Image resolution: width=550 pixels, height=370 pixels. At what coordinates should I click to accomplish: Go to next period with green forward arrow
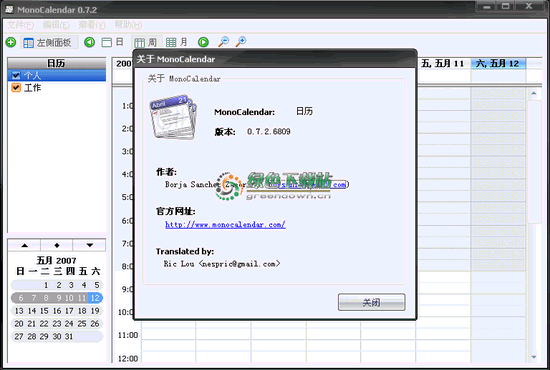click(203, 42)
